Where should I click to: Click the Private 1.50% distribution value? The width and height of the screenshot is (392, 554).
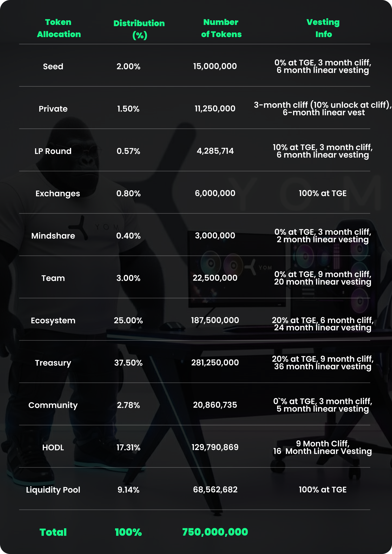pos(128,109)
